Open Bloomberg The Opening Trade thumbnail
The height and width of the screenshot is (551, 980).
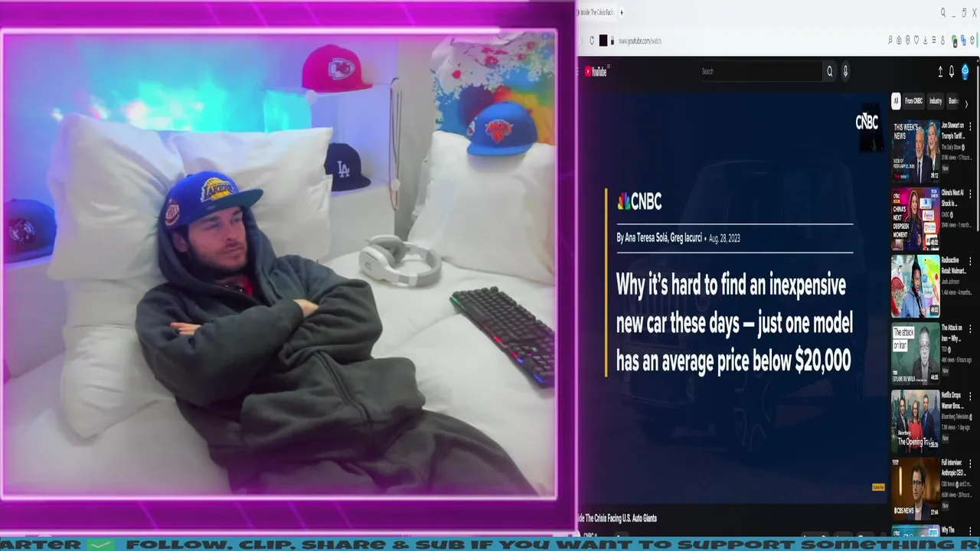pyautogui.click(x=916, y=422)
